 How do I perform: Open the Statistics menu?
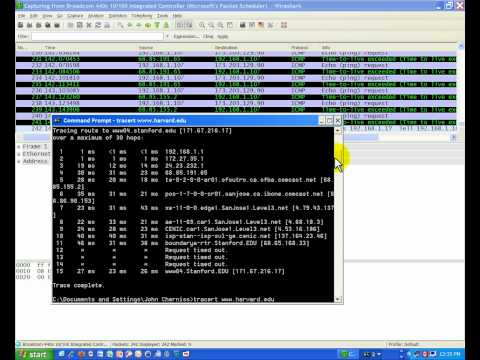coord(118,16)
